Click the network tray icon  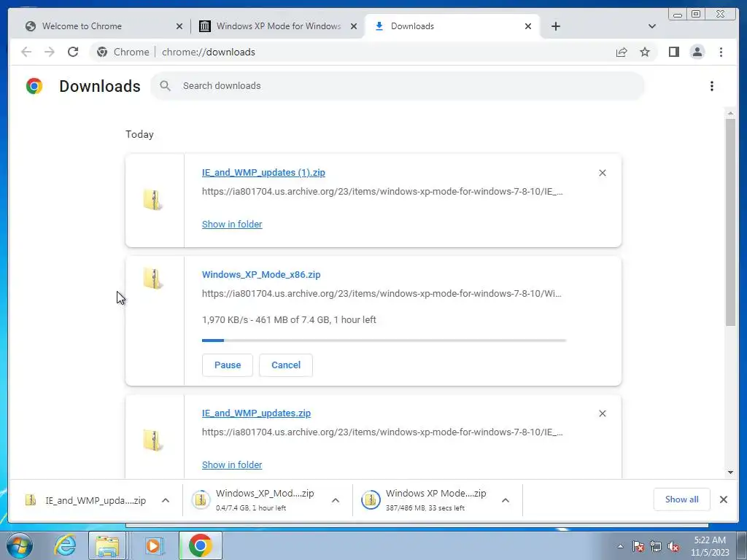[x=656, y=547]
